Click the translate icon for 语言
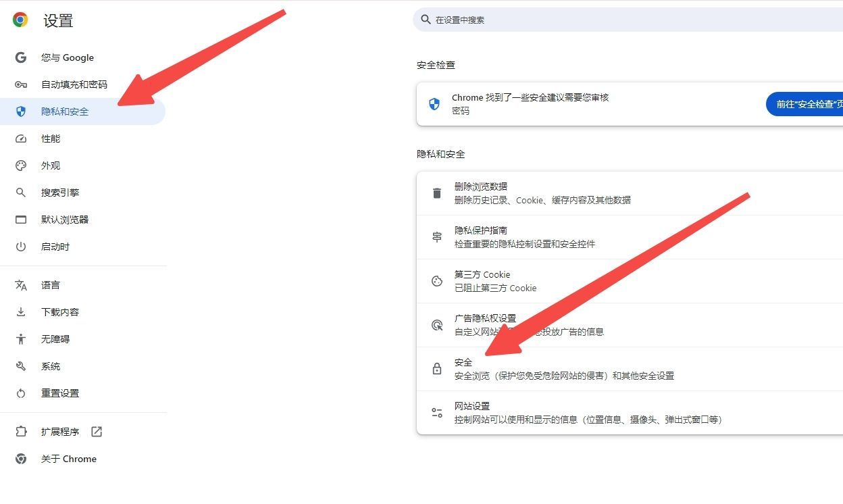The width and height of the screenshot is (843, 504). [21, 285]
